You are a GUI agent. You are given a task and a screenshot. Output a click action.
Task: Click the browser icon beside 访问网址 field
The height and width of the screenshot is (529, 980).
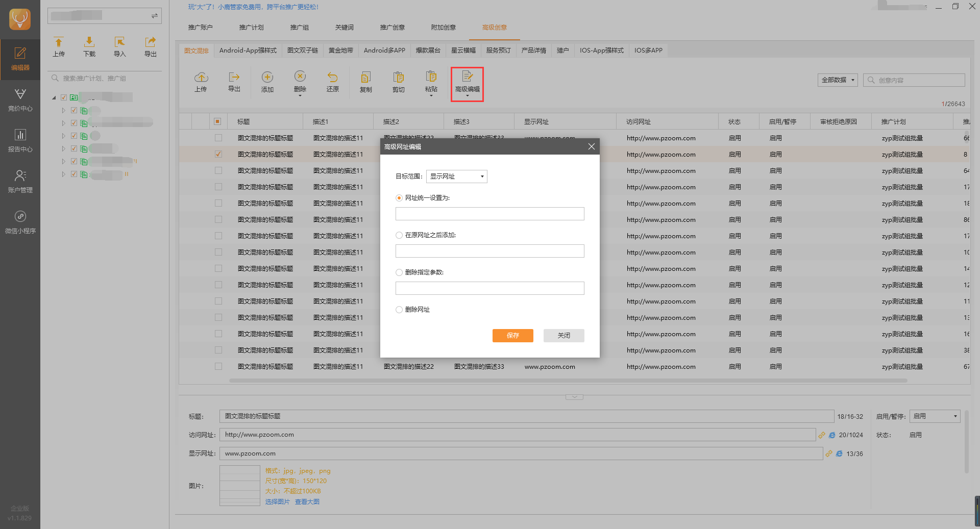coord(832,435)
